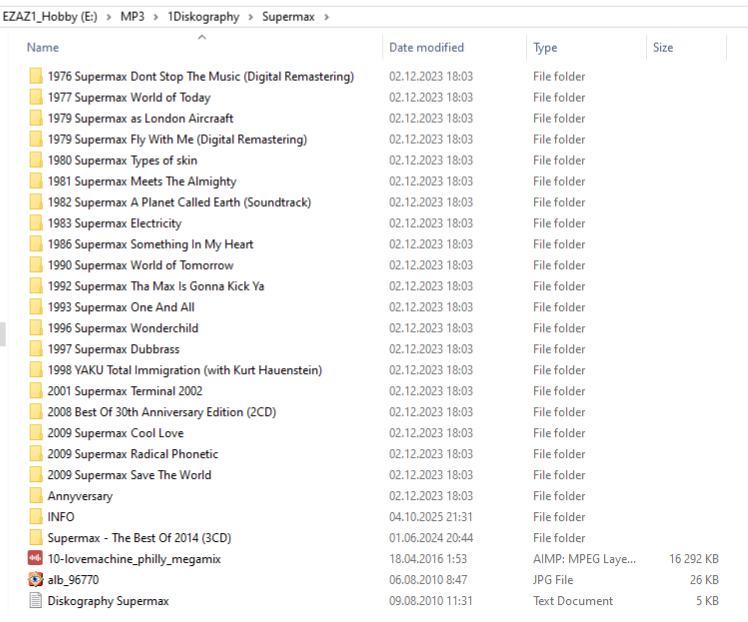Click size value '5 KB'
The width and height of the screenshot is (748, 622).
coord(707,601)
